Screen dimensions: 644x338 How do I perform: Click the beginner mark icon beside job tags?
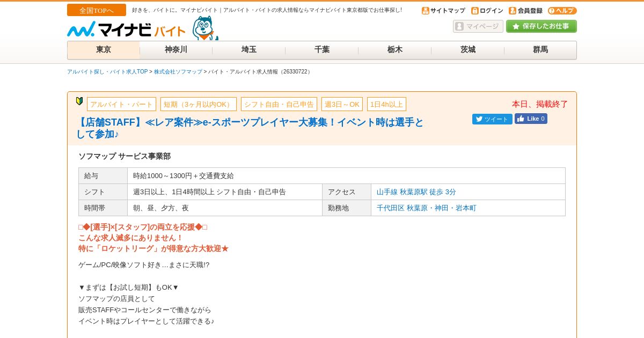coord(79,101)
